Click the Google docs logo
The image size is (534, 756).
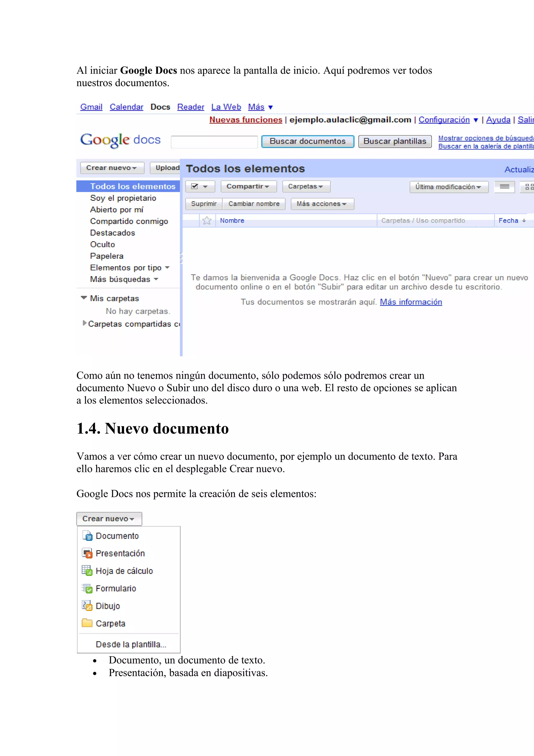pyautogui.click(x=120, y=140)
